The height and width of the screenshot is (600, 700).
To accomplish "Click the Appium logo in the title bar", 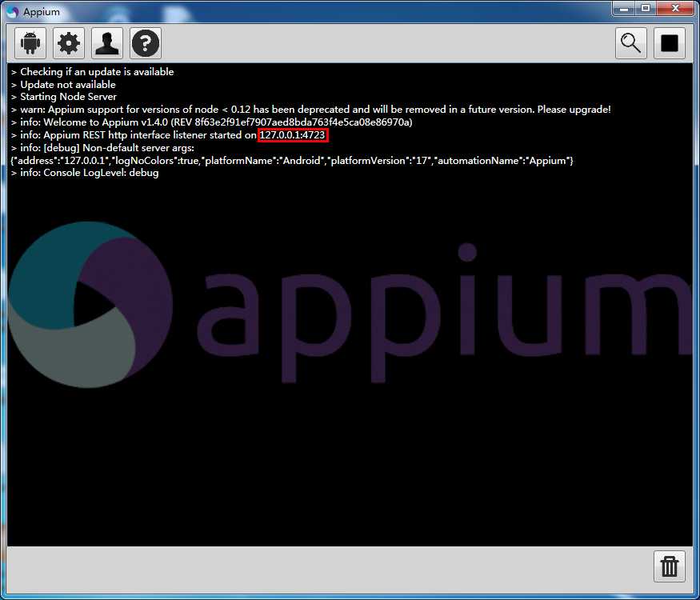I will (x=13, y=12).
